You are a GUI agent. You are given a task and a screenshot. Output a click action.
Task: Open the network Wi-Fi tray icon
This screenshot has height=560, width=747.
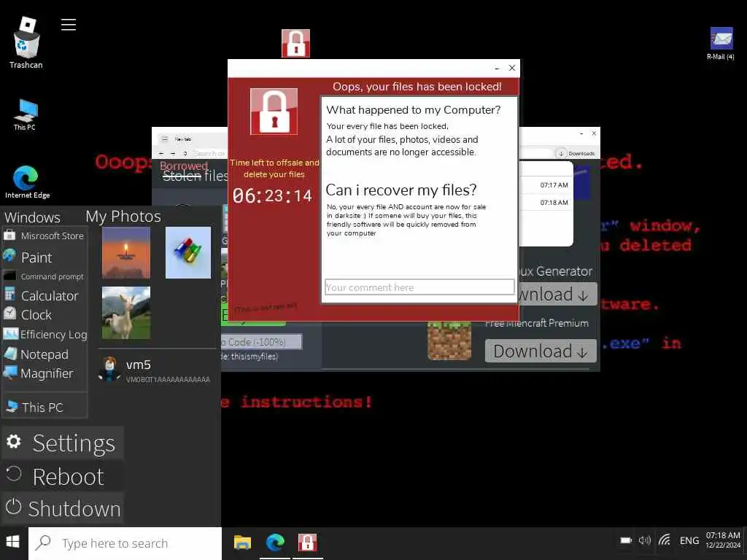pos(665,540)
